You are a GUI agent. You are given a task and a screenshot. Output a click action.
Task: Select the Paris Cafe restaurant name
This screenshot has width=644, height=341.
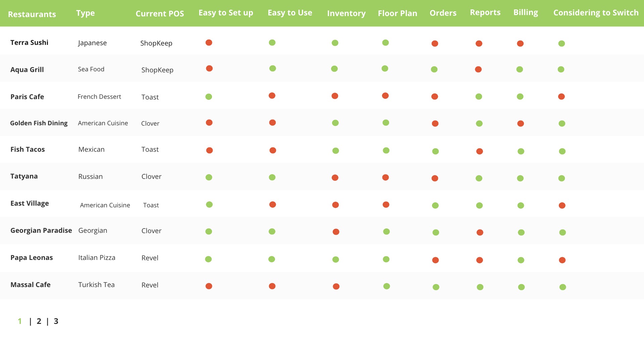click(x=27, y=97)
